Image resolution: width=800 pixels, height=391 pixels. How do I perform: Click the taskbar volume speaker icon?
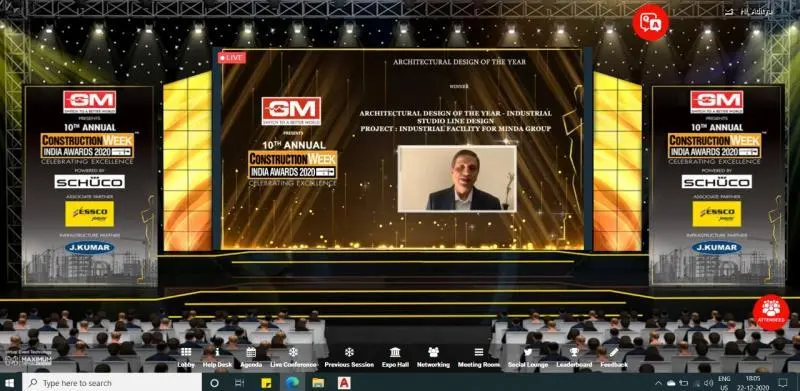708,383
